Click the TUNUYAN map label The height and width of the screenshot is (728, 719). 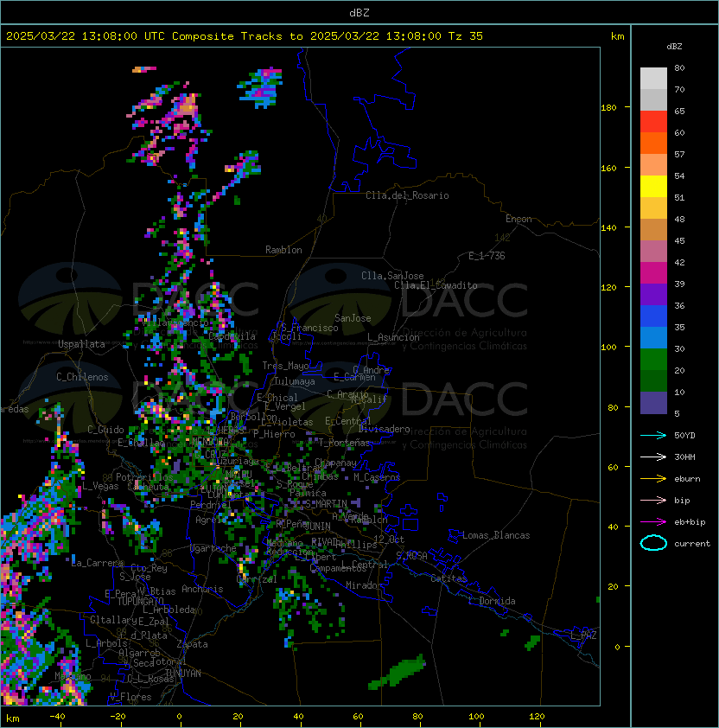[x=183, y=674]
